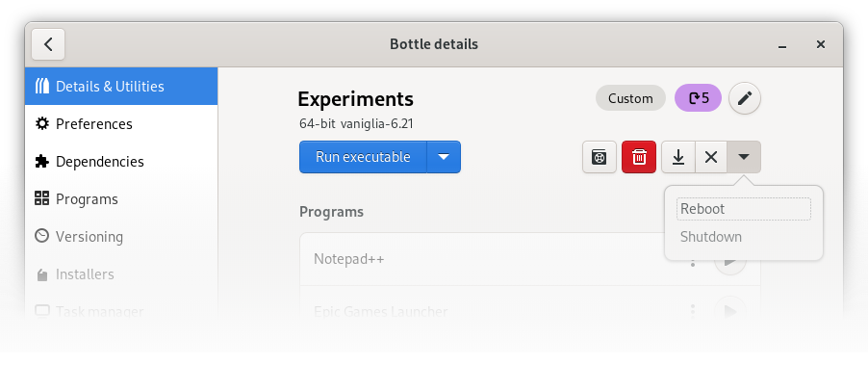Screen dimensions: 868x365
Task: Expand the Run executable dropdown arrow
Action: (444, 157)
